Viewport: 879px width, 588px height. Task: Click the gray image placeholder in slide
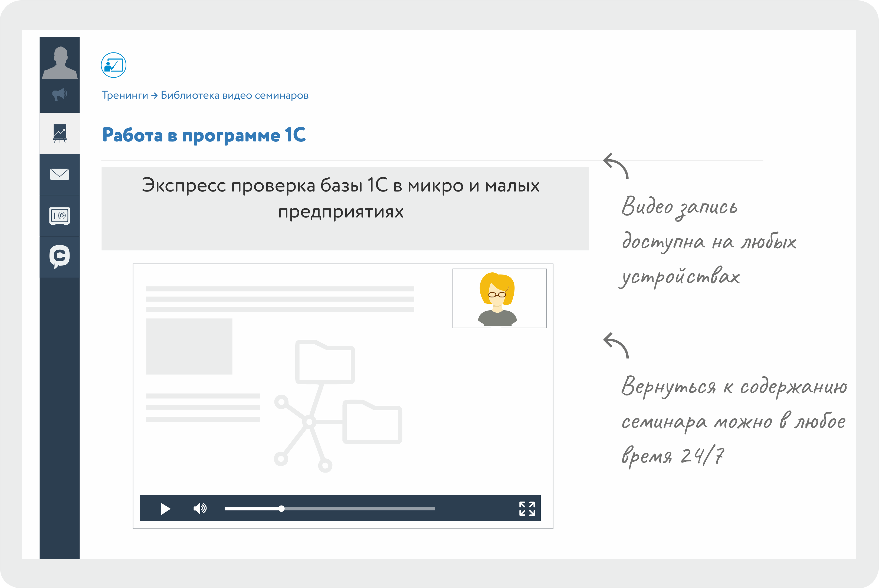pos(189,346)
